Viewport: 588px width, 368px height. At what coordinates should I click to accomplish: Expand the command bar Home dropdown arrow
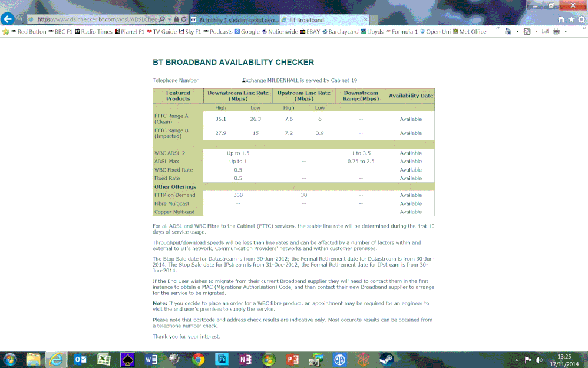click(517, 31)
